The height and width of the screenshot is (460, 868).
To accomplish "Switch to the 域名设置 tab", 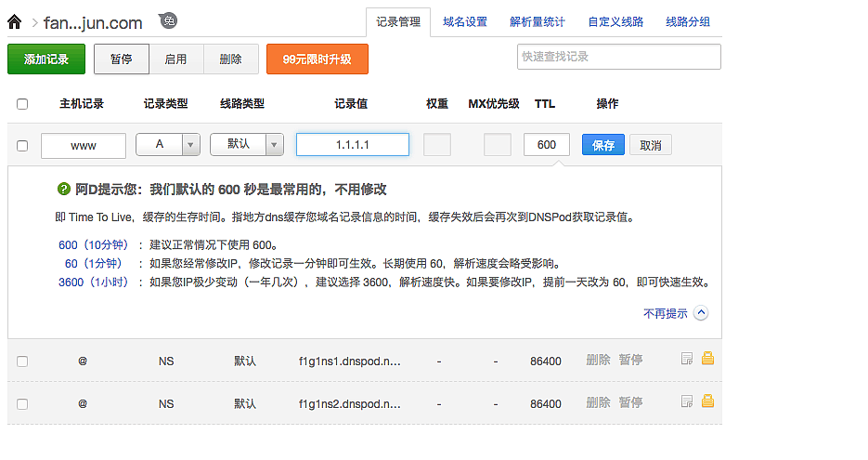I will point(465,21).
